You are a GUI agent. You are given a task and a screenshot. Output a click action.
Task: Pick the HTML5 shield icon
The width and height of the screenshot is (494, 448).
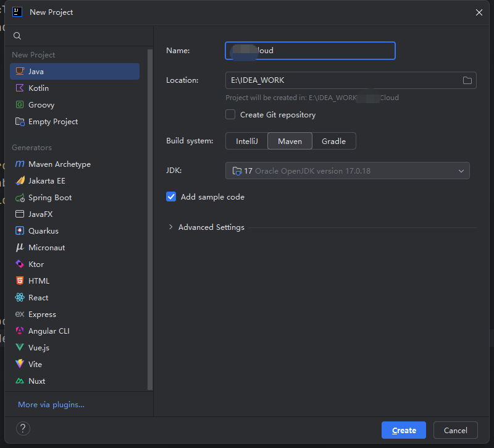click(x=20, y=281)
